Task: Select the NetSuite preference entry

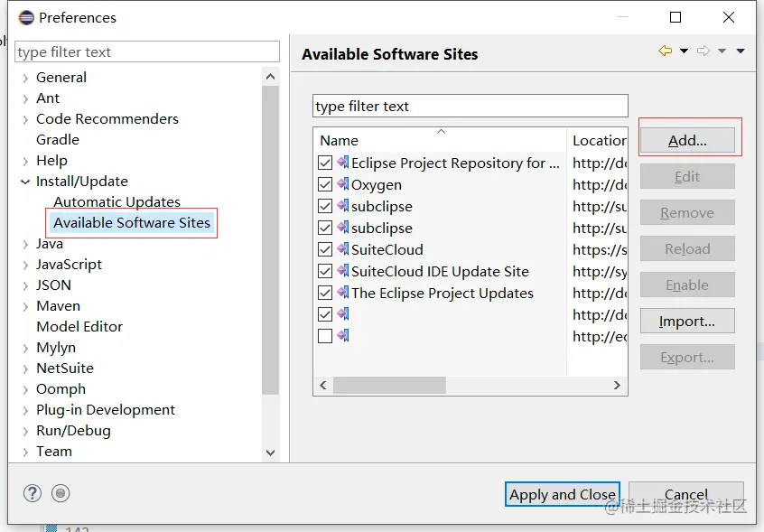Action: point(65,369)
